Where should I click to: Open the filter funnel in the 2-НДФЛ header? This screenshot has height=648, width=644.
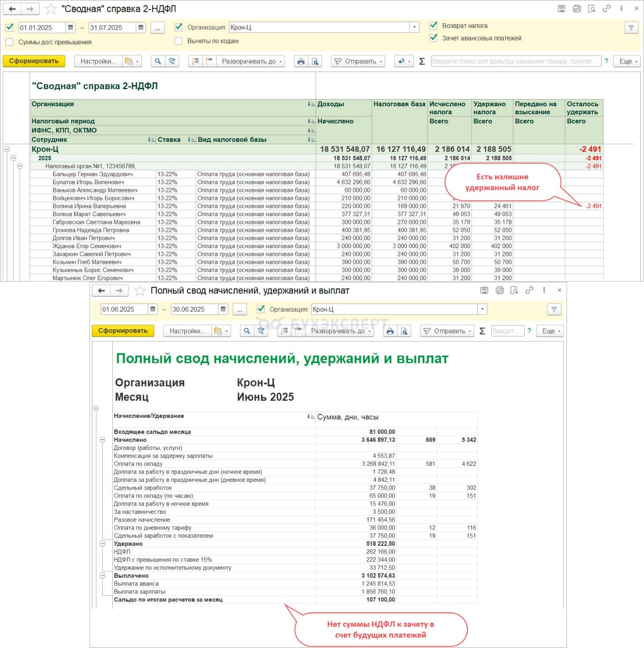pos(631,28)
